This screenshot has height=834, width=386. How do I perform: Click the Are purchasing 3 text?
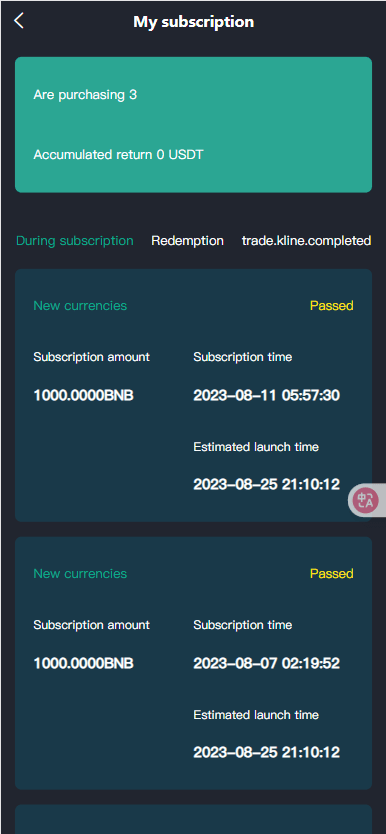pyautogui.click(x=85, y=95)
